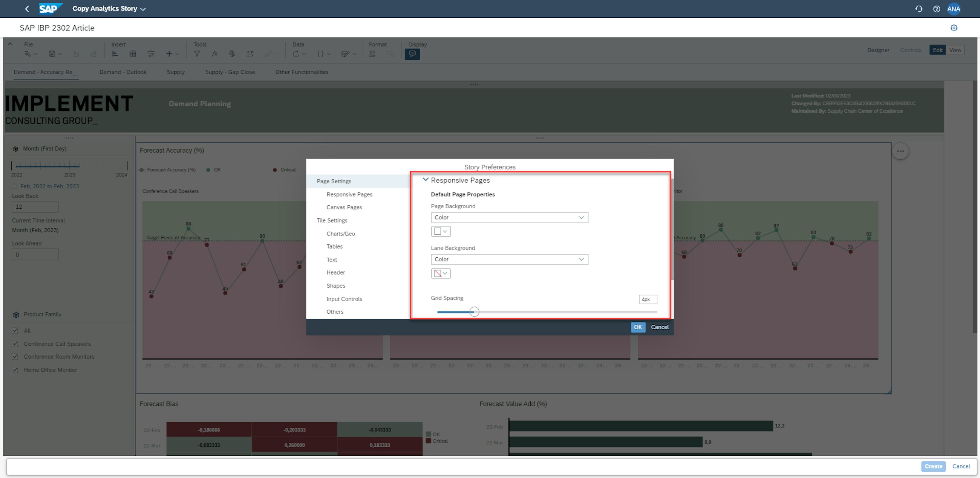Click the table icon under Insert
The width and height of the screenshot is (980, 478).
coord(132,54)
